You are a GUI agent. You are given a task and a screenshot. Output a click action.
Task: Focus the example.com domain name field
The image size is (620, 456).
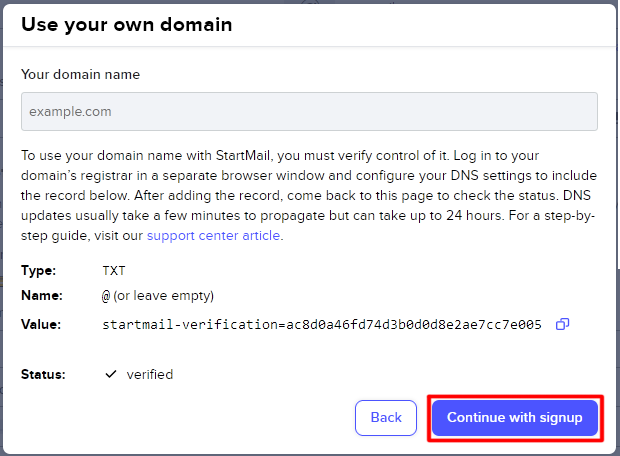point(309,112)
